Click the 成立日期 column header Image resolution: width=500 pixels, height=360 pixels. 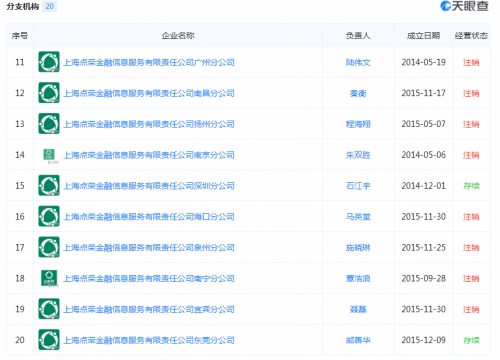point(423,35)
